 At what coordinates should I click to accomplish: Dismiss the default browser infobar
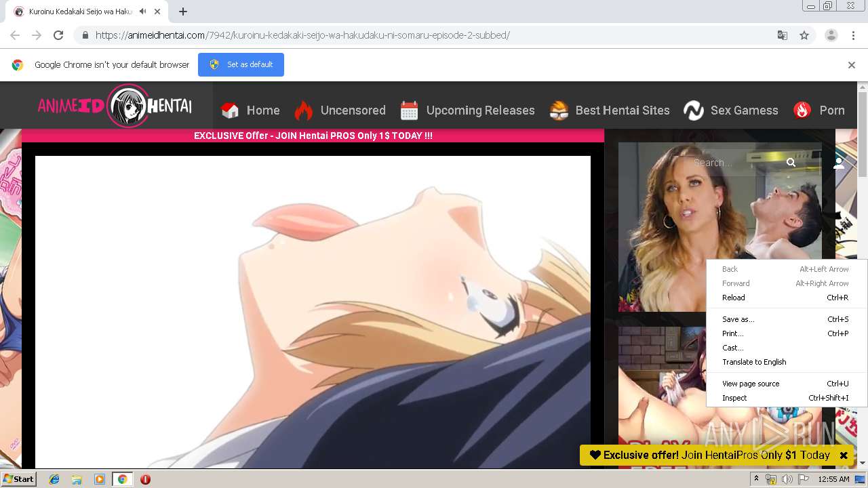click(x=852, y=65)
